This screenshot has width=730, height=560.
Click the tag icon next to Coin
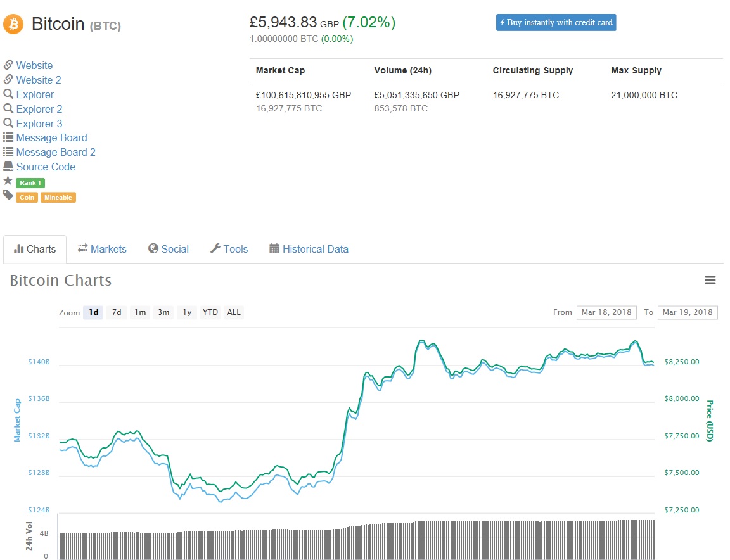click(8, 195)
